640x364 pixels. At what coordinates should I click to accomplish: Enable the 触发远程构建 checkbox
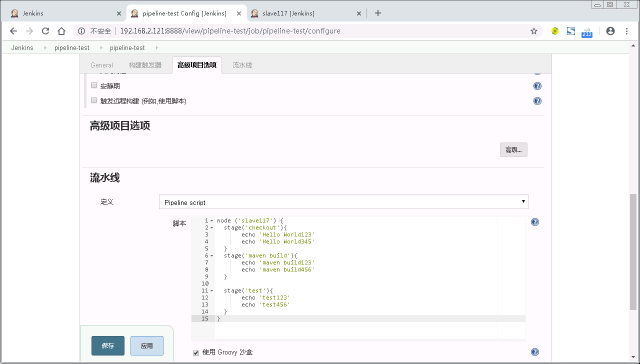[x=94, y=100]
